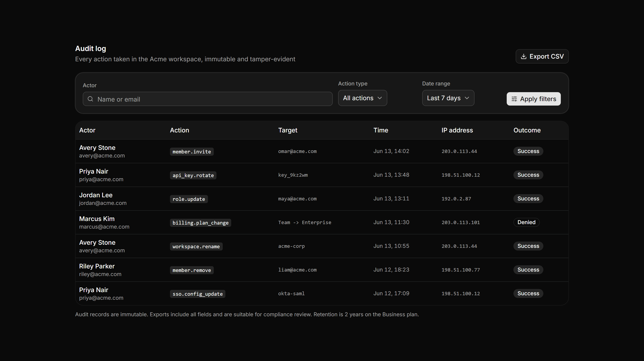Click IP address 198.51.100.77

point(461,270)
